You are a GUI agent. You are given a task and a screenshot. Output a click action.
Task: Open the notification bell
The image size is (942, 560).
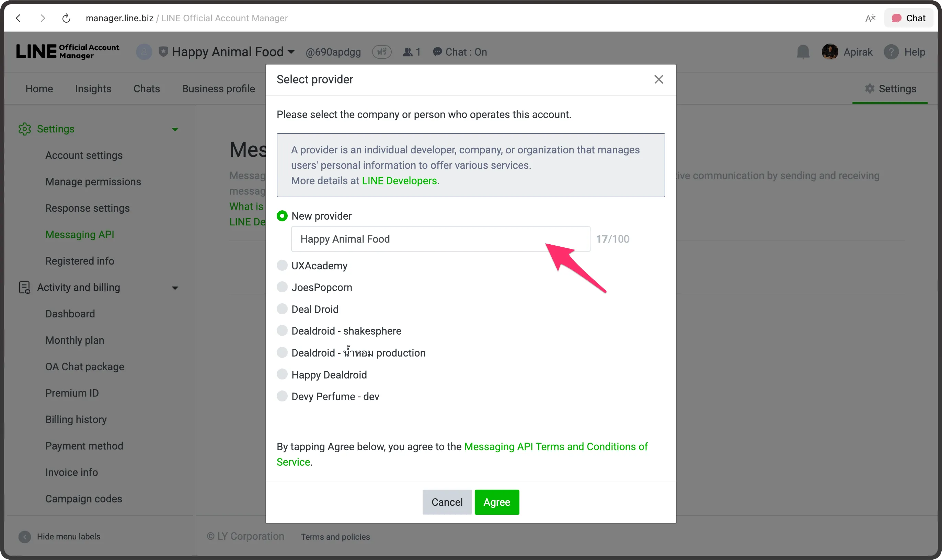[x=803, y=52]
